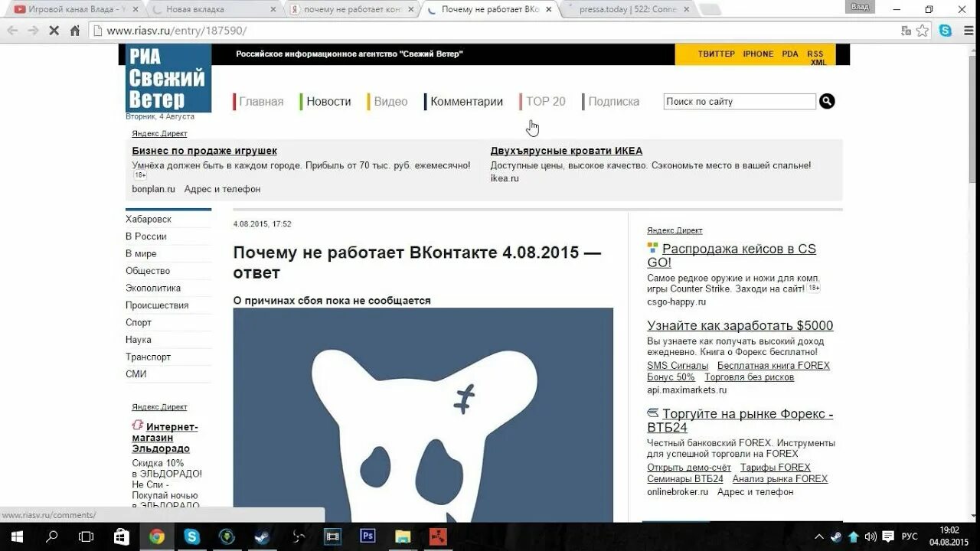Bookmark this page with the star icon
Image resolution: width=980 pixels, height=551 pixels.
(x=923, y=31)
